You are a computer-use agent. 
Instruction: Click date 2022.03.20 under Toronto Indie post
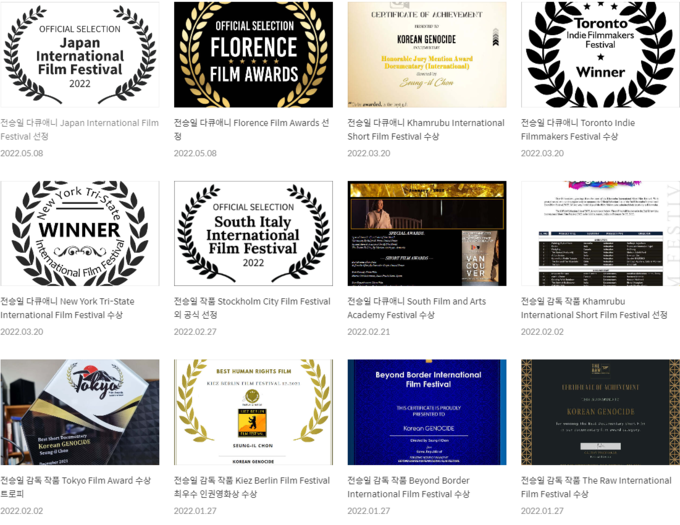(x=542, y=153)
